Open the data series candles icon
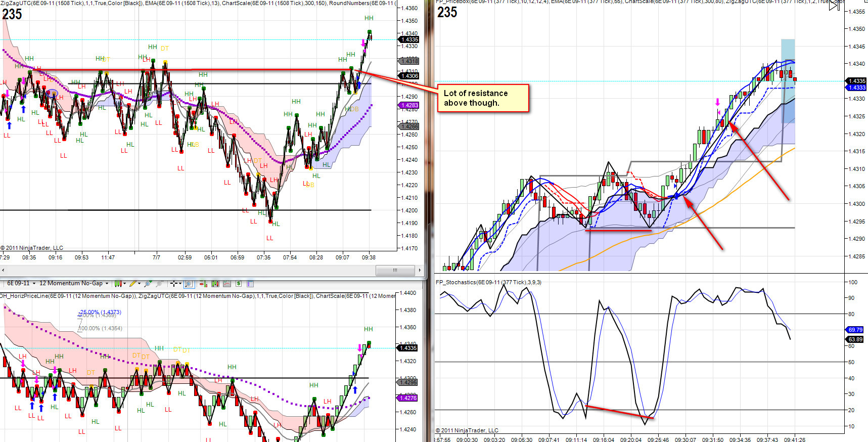Image resolution: width=868 pixels, height=442 pixels. pyautogui.click(x=215, y=284)
